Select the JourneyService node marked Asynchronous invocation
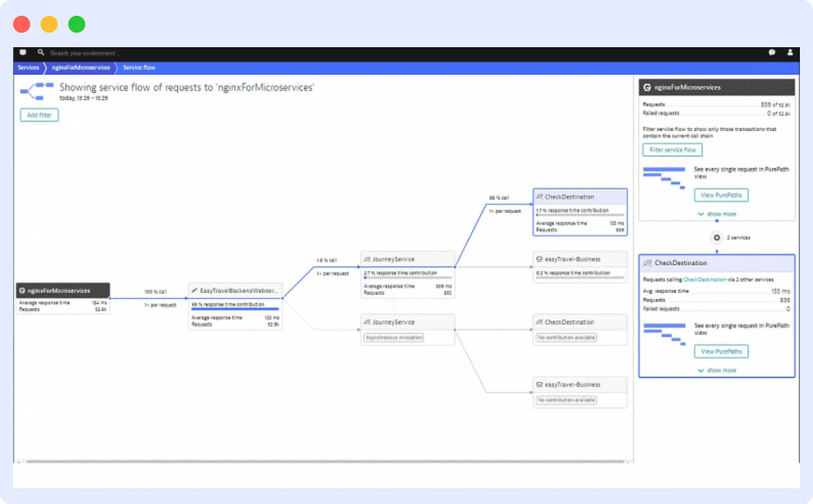Image resolution: width=813 pixels, height=504 pixels. click(x=408, y=330)
